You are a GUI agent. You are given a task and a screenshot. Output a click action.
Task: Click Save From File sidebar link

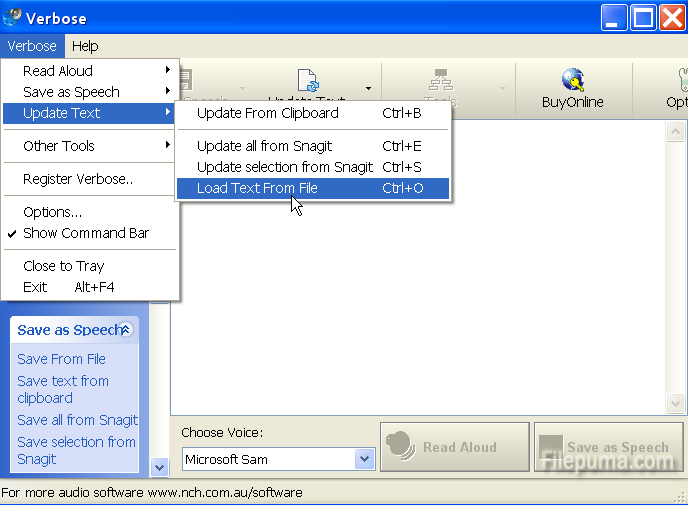point(61,359)
